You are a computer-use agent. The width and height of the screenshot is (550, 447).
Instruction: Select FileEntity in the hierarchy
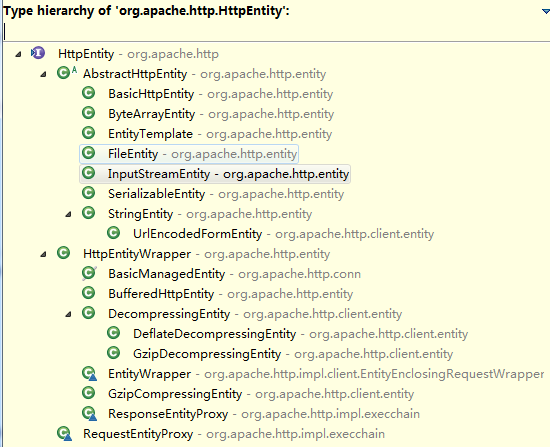pos(189,154)
